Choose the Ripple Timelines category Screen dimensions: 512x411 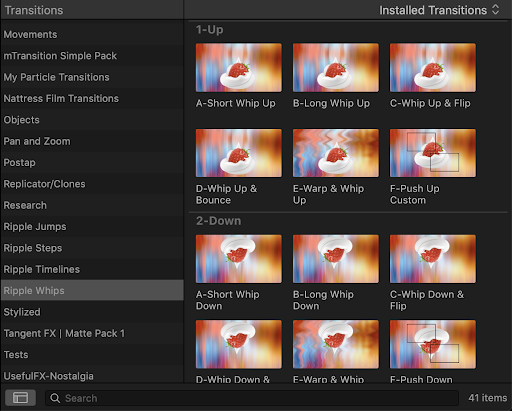coord(92,269)
